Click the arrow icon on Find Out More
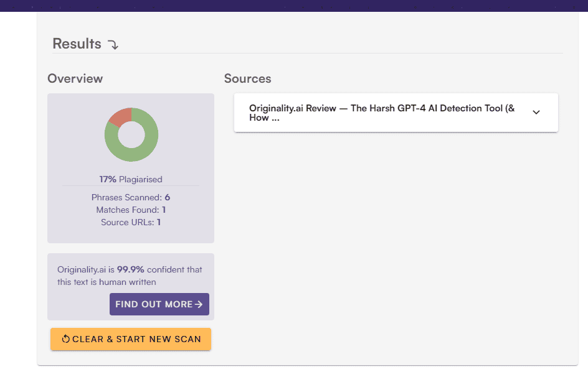 click(199, 304)
